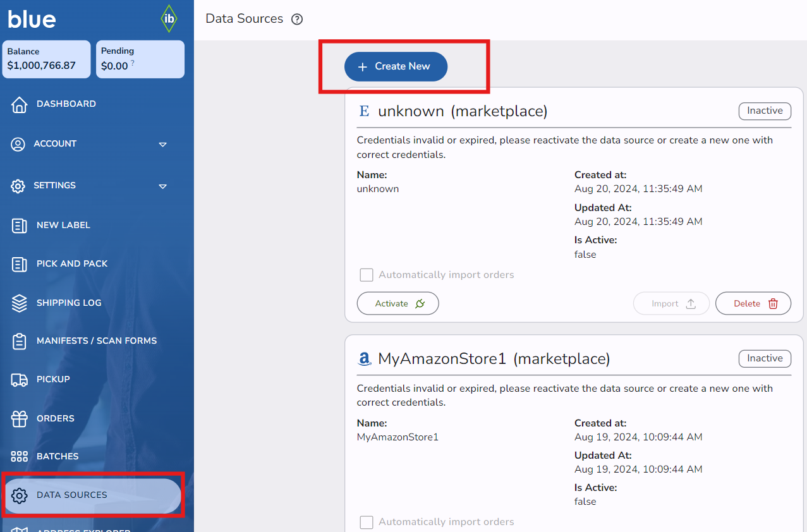Delete the unknown marketplace data source
This screenshot has width=807, height=532.
(x=753, y=303)
